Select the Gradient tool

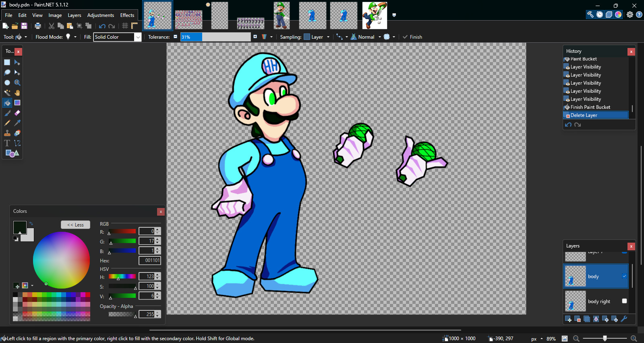point(17,103)
